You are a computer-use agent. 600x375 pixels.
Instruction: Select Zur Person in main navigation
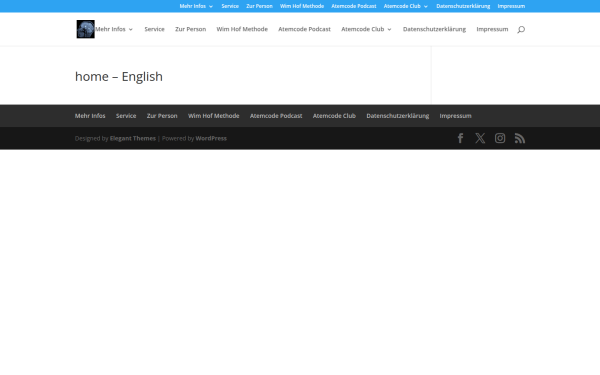tap(191, 29)
